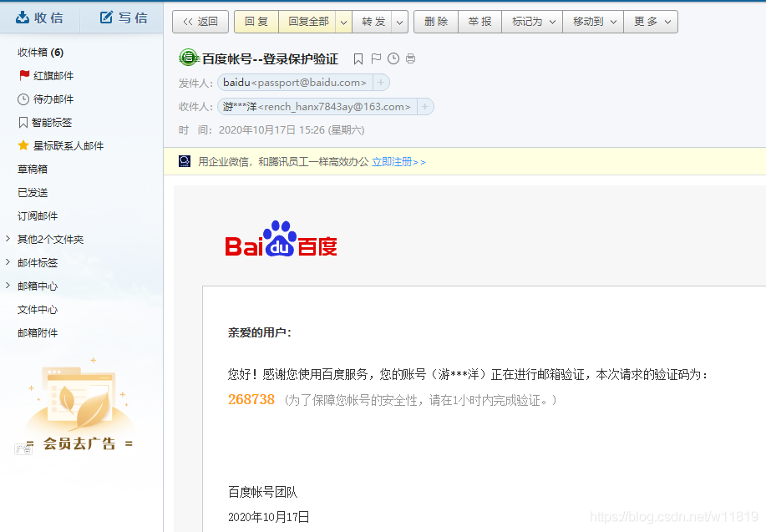The width and height of the screenshot is (766, 532).
Task: Go back with the 返回 button
Action: [x=200, y=22]
